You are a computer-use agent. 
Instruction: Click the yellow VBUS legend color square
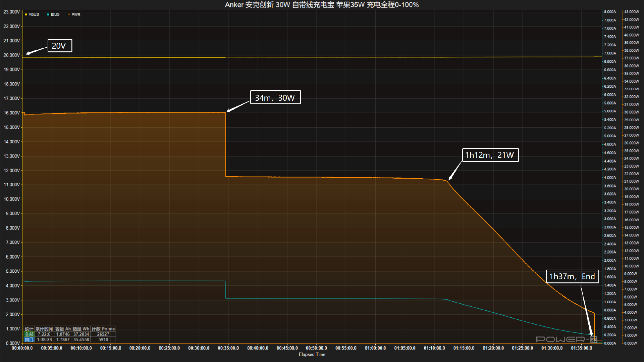pyautogui.click(x=26, y=15)
